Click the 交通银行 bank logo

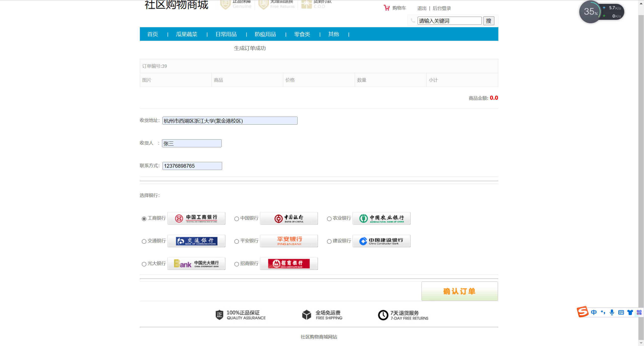(196, 241)
